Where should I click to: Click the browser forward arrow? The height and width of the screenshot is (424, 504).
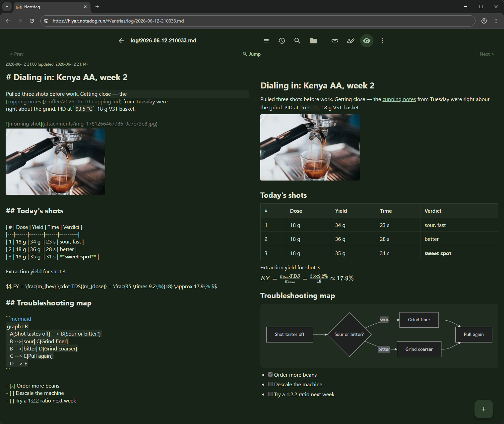[x=20, y=21]
